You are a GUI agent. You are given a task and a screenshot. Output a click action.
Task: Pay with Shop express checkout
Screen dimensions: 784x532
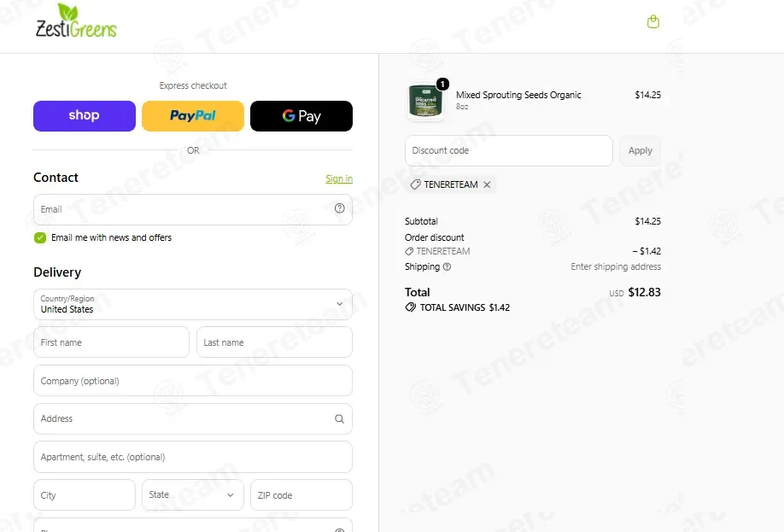pyautogui.click(x=85, y=116)
